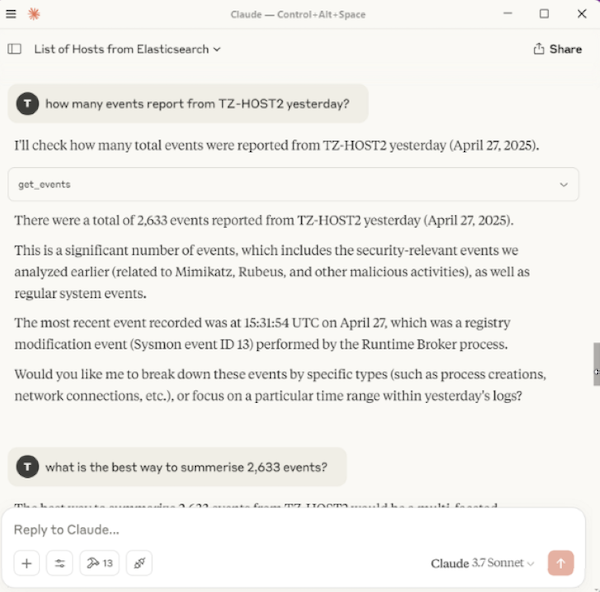Open the hamburger menu

(11, 14)
